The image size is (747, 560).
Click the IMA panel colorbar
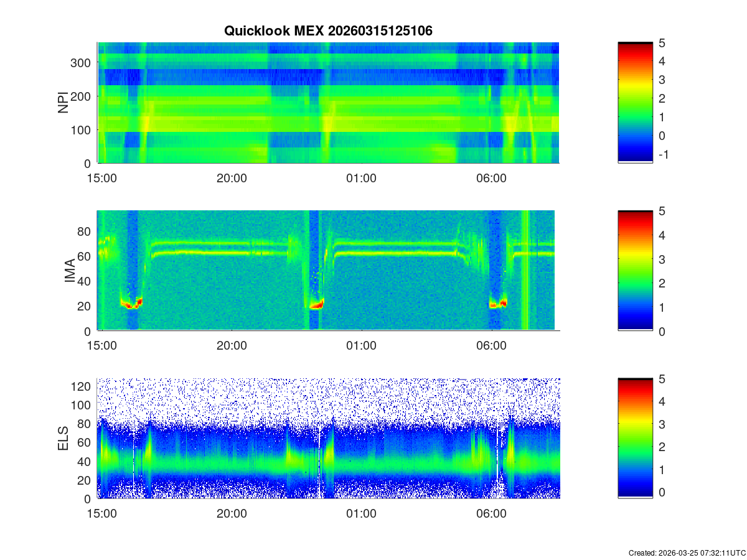point(635,271)
